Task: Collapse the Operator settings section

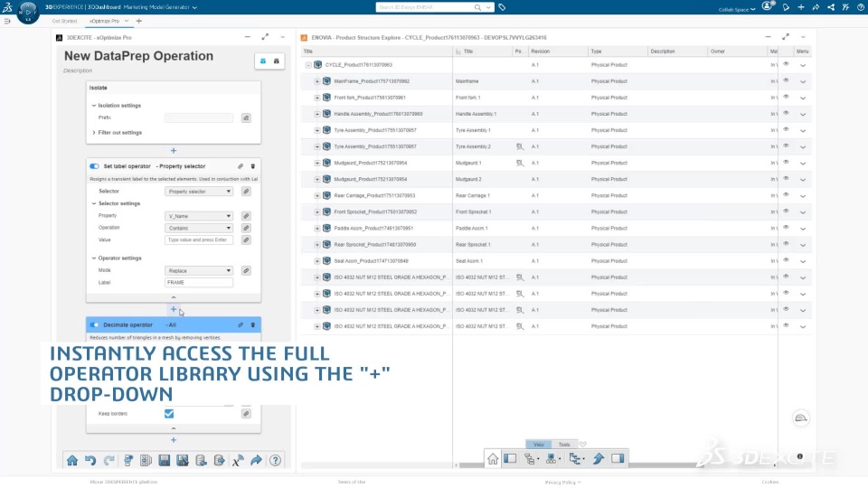Action: (x=94, y=258)
